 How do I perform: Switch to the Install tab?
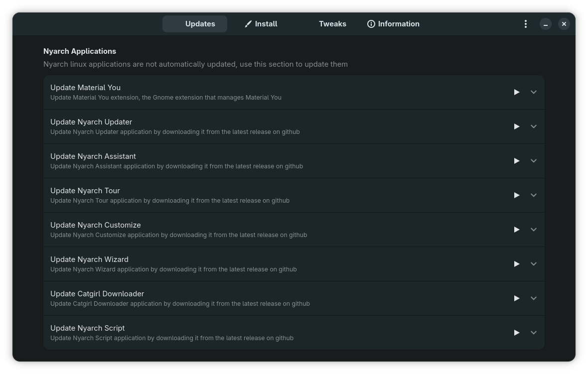[261, 24]
